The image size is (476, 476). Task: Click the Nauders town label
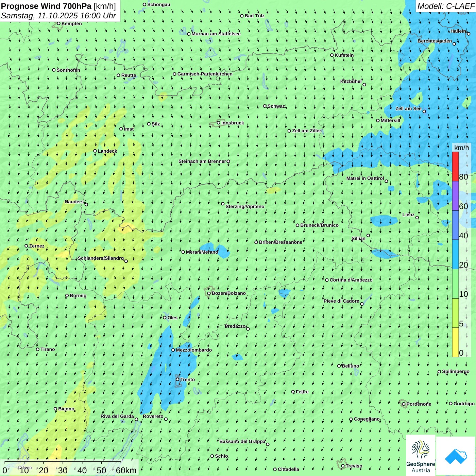pyautogui.click(x=74, y=202)
